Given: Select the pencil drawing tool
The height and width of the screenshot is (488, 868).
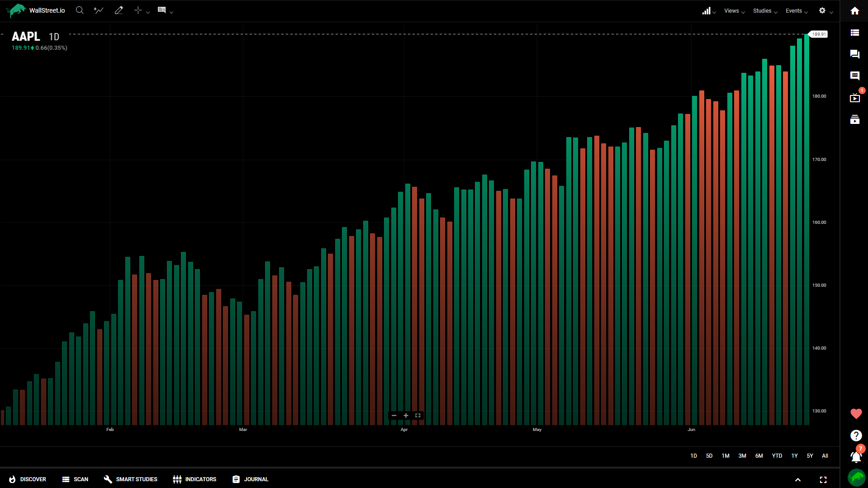Looking at the screenshot, I should click(x=119, y=10).
